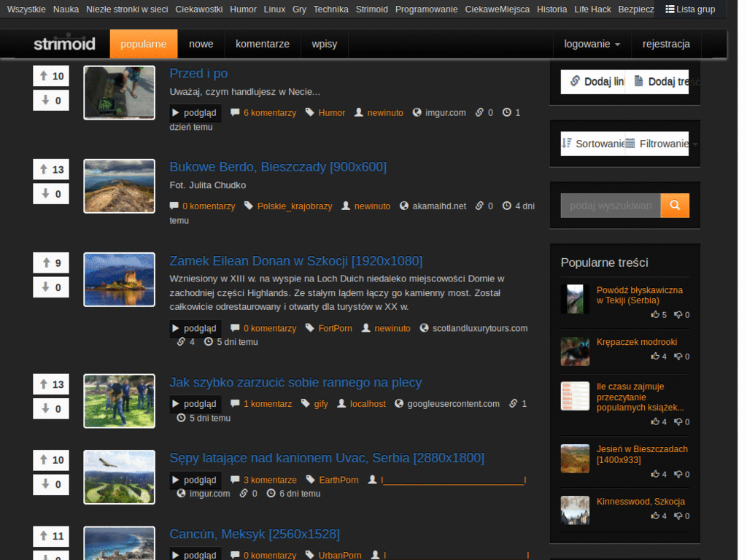747x560 pixels.
Task: Open the 'Linux' group in top bar
Action: point(274,9)
